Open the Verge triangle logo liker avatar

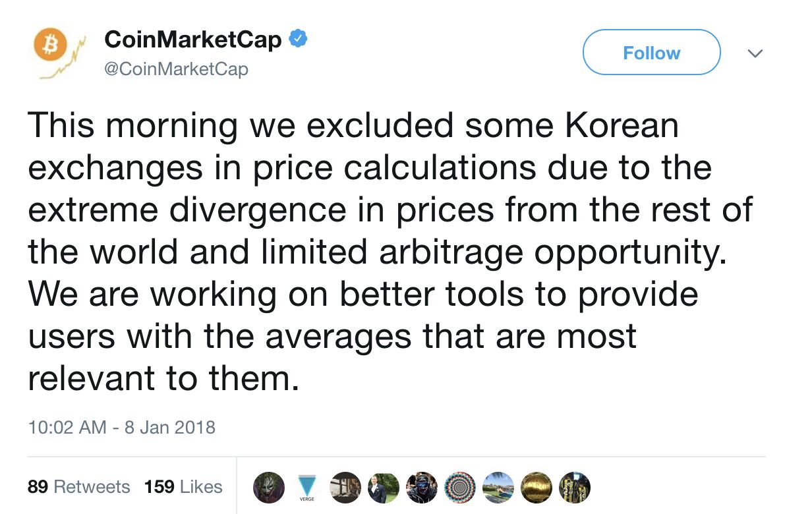click(x=306, y=487)
